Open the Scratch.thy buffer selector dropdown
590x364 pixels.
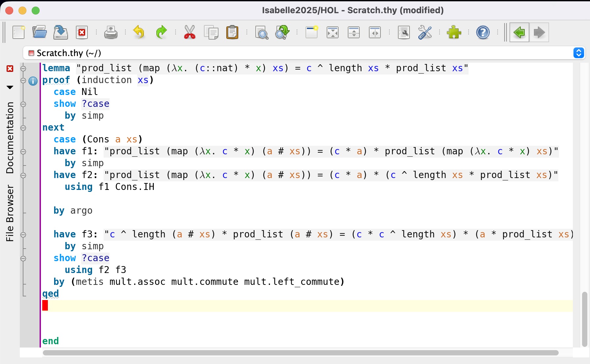pos(578,53)
